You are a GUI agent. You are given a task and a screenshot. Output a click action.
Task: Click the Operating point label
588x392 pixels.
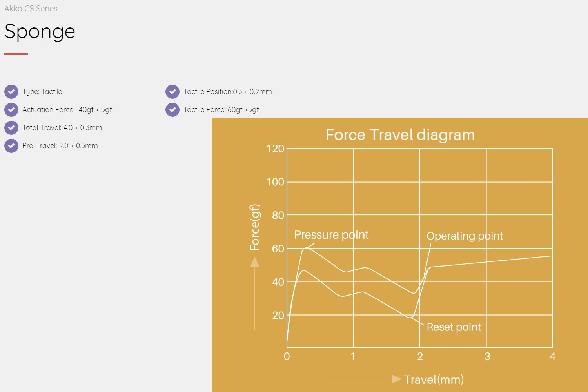465,236
